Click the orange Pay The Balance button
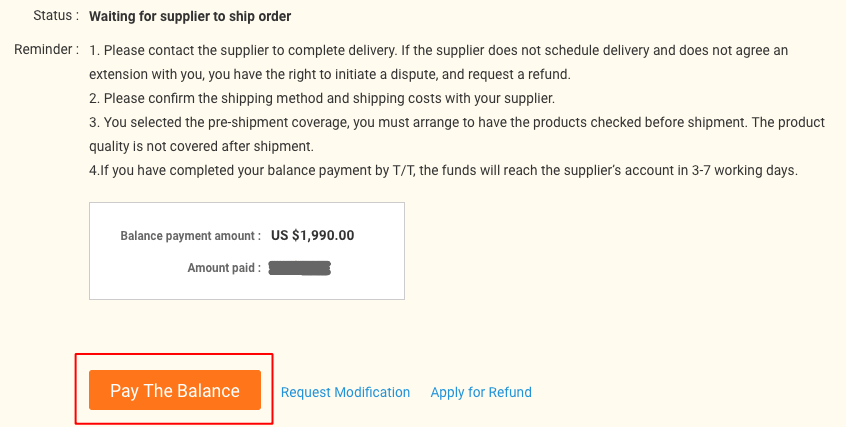The height and width of the screenshot is (427, 846). (175, 390)
